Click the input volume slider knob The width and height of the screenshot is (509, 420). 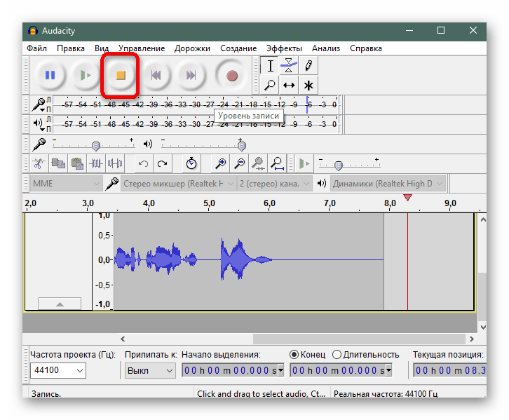(x=96, y=145)
